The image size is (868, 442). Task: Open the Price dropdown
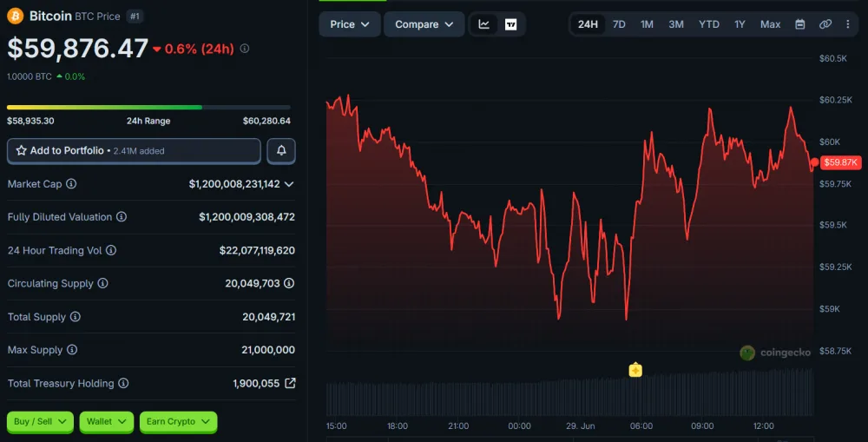click(x=349, y=24)
